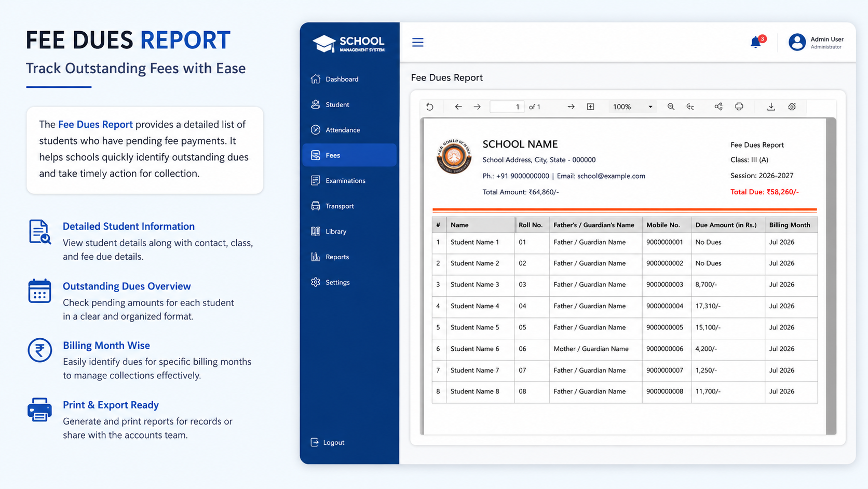Click the 'Total Due: ₹58,260/-' text
Screen dimensions: 868x489
764,192
